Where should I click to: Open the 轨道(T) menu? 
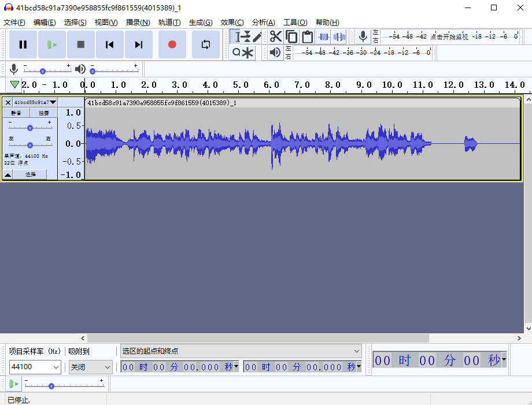pos(169,23)
